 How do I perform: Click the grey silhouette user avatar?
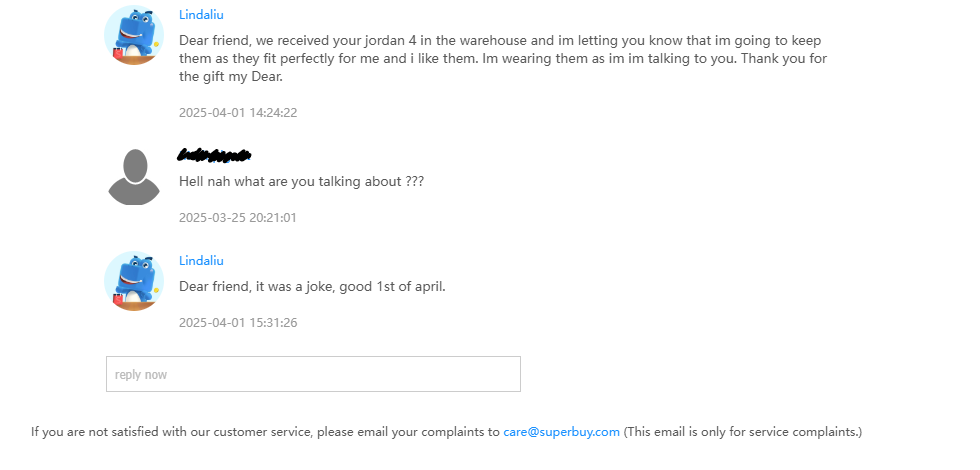tap(133, 177)
